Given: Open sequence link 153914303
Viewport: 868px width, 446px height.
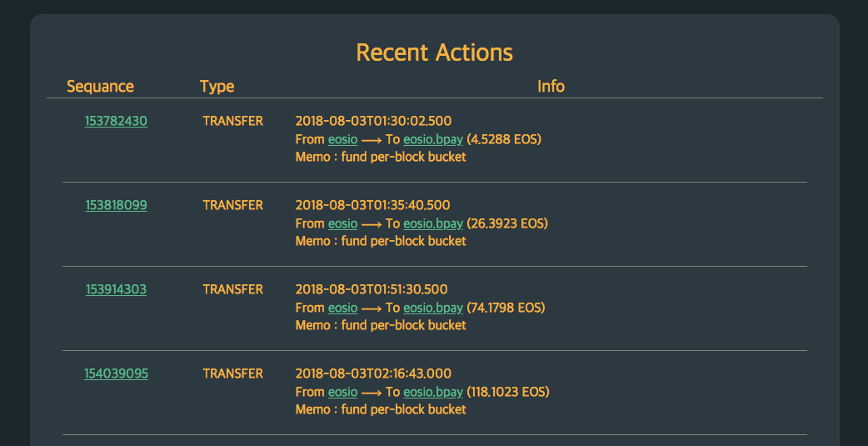Looking at the screenshot, I should click(116, 289).
